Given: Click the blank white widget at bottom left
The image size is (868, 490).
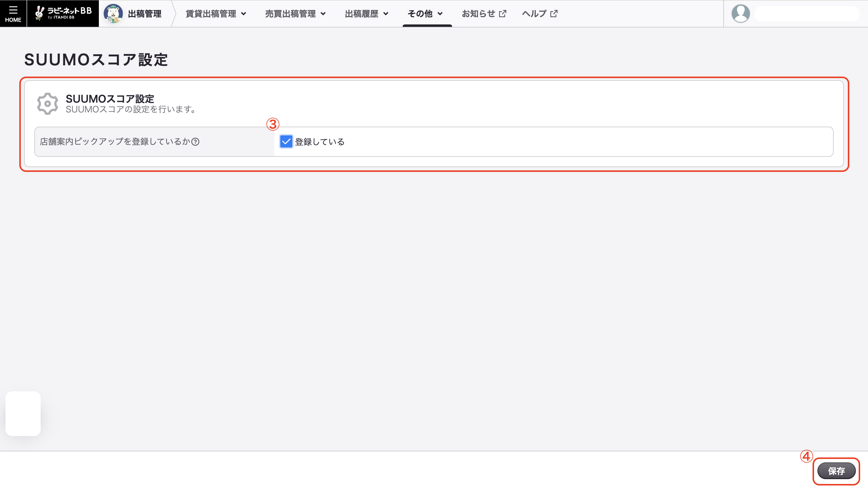Looking at the screenshot, I should point(23,413).
